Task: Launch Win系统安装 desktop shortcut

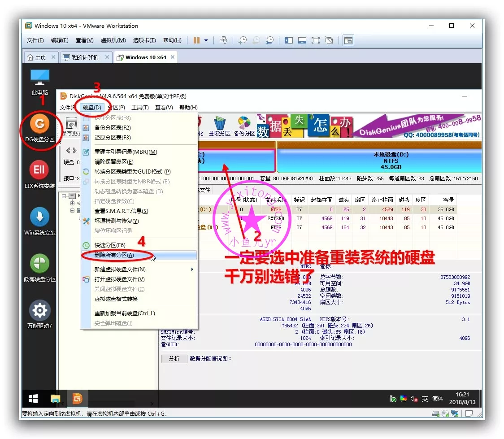Action: 39,221
